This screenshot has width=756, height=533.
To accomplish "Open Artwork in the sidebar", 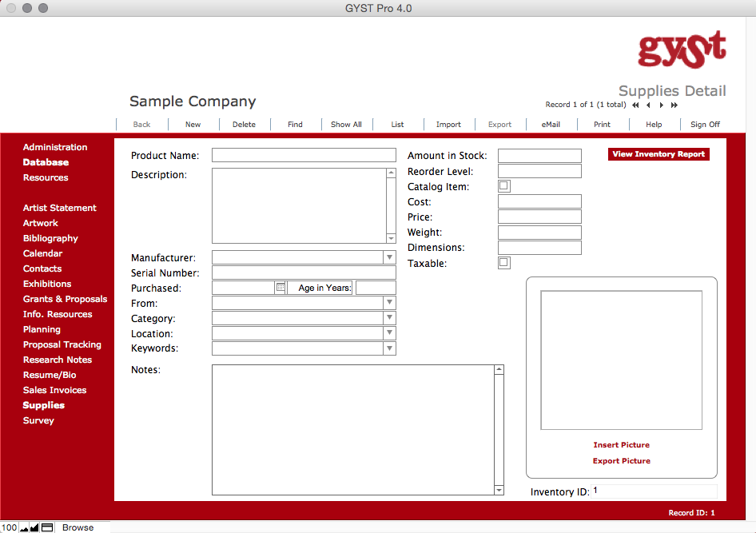I will click(41, 223).
